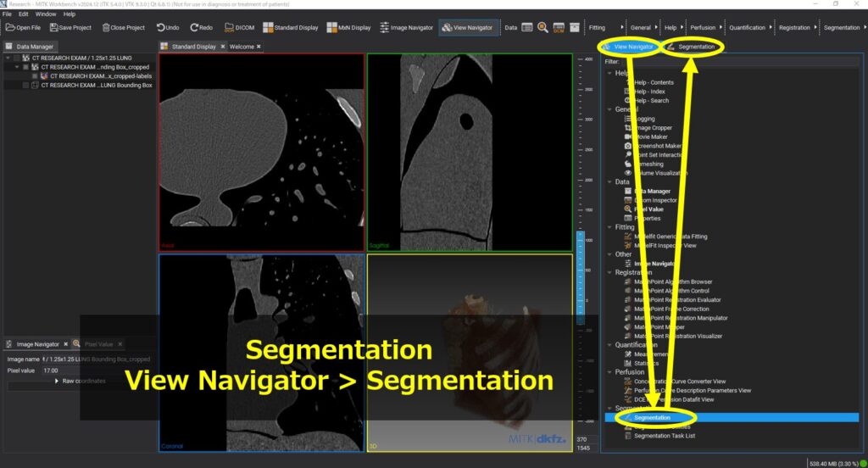Toggle visibility of LUNG Bounding Box node
The height and width of the screenshot is (468, 868).
[x=25, y=86]
